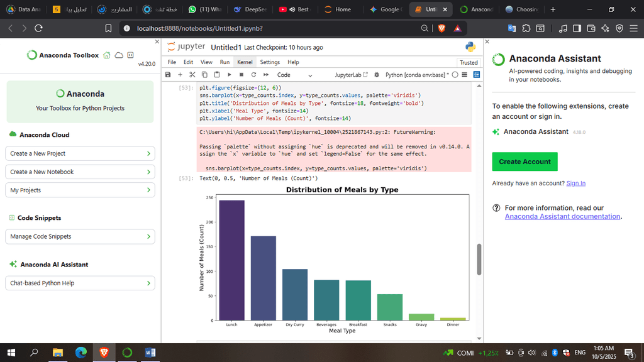Image resolution: width=644 pixels, height=362 pixels.
Task: Open the Settings menu in Jupyter
Action: click(x=270, y=62)
